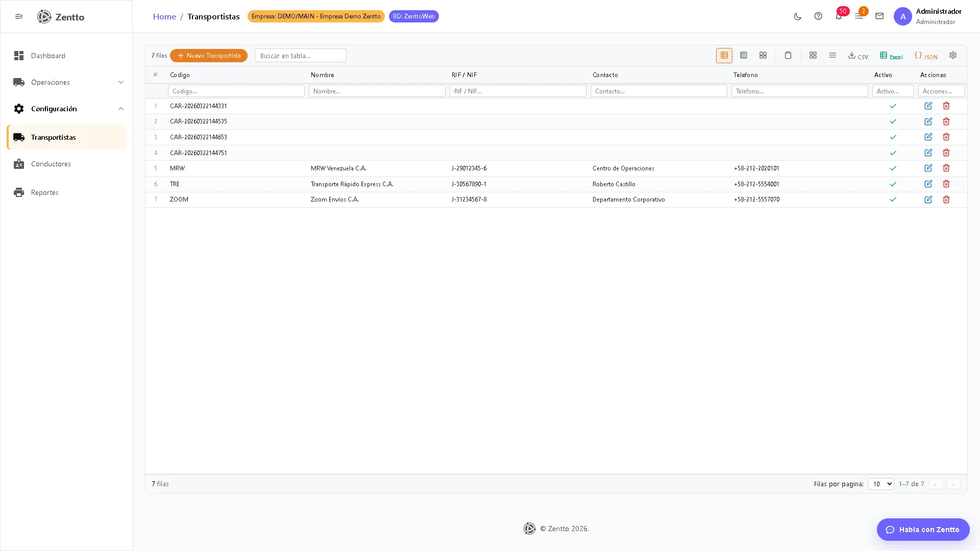This screenshot has width=980, height=551.
Task: Open the Habla con Zentto chat button
Action: tap(923, 530)
